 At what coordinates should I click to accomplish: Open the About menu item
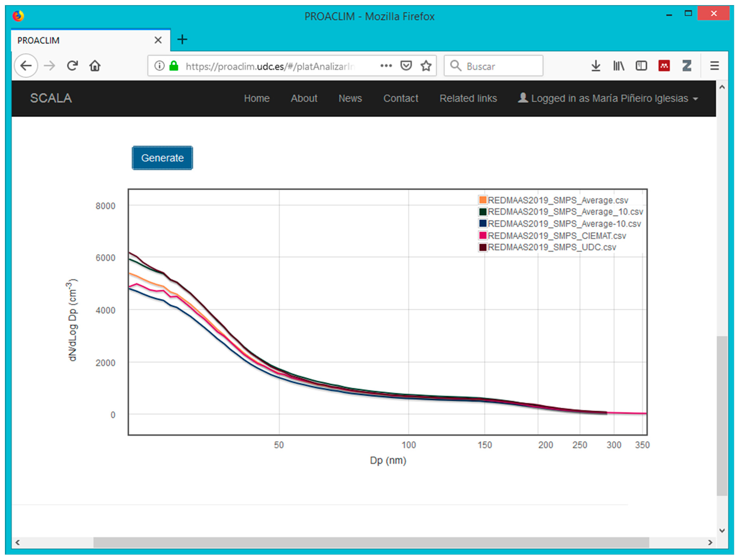click(304, 98)
